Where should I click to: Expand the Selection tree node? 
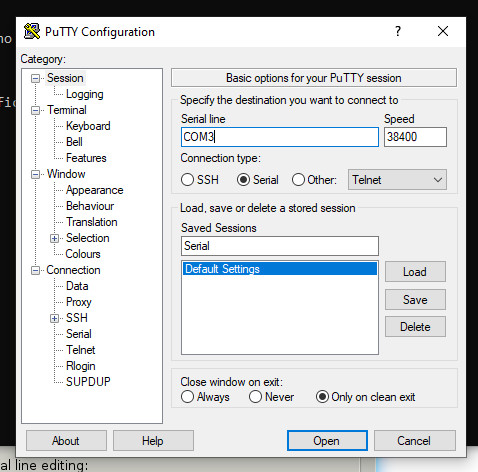tap(54, 238)
